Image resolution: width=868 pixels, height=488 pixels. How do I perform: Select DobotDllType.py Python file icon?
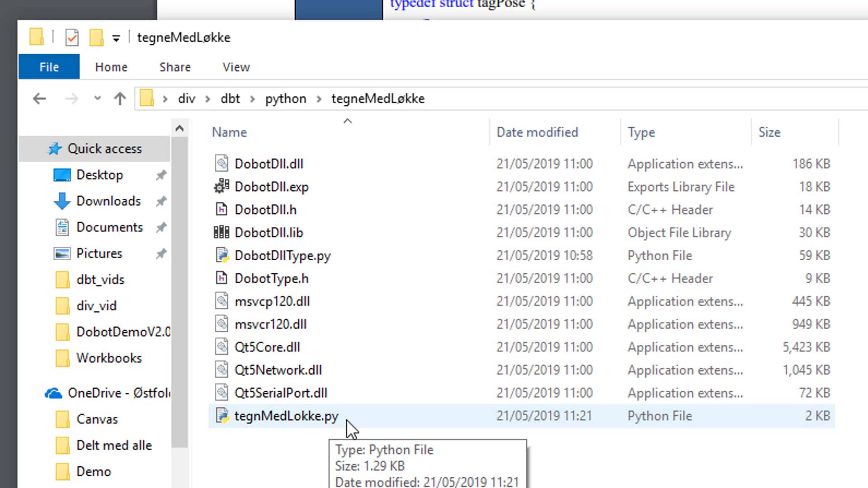point(222,255)
